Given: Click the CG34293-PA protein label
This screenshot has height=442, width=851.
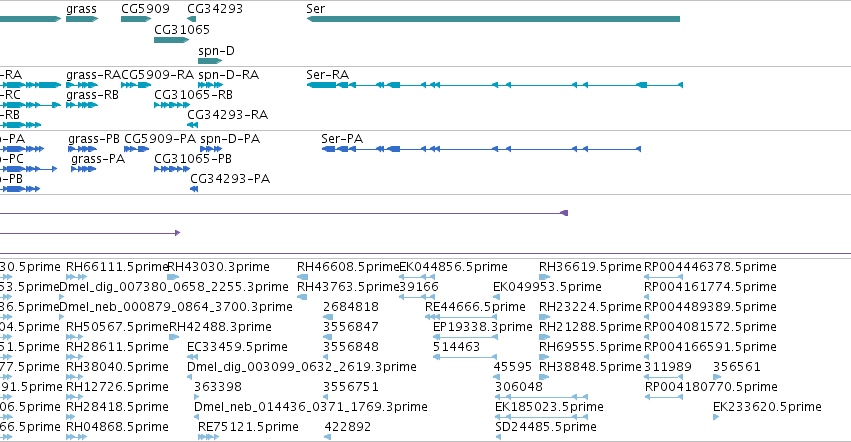Looking at the screenshot, I should click(230, 179).
